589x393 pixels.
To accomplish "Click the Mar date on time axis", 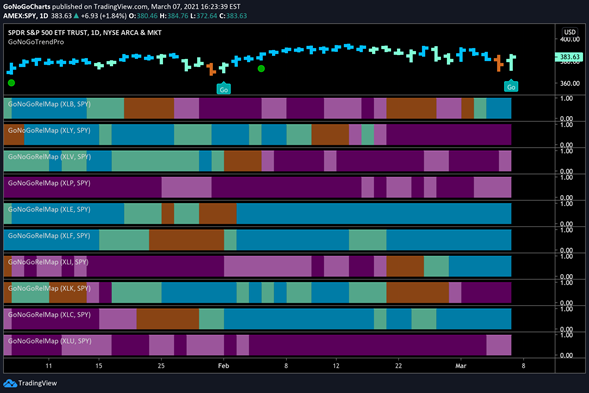I will coord(461,366).
